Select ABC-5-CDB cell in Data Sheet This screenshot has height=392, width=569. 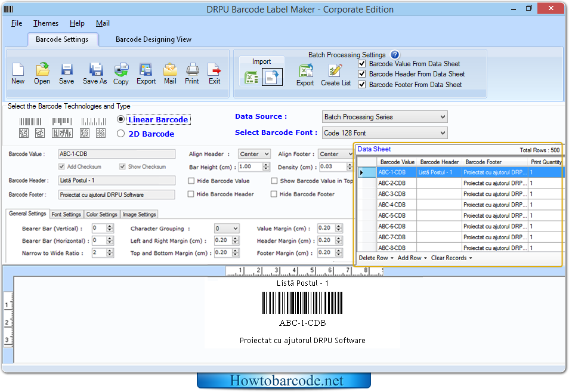coord(397,215)
